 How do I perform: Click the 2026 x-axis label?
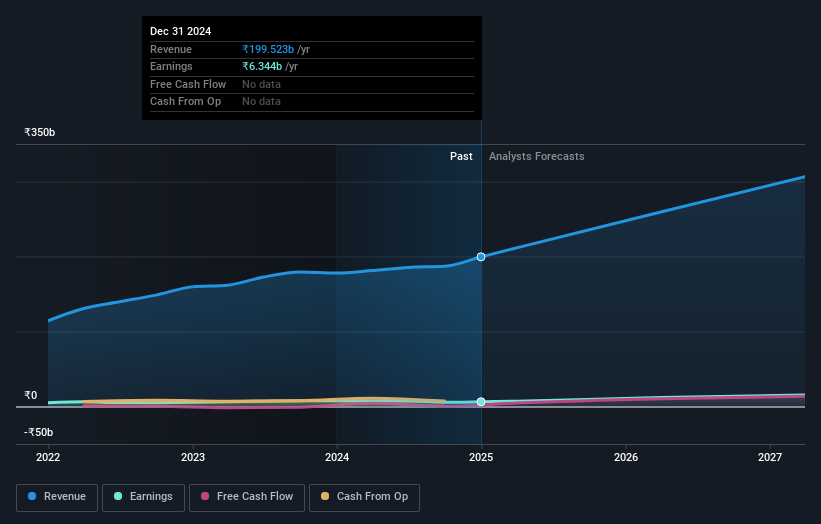[x=626, y=458]
